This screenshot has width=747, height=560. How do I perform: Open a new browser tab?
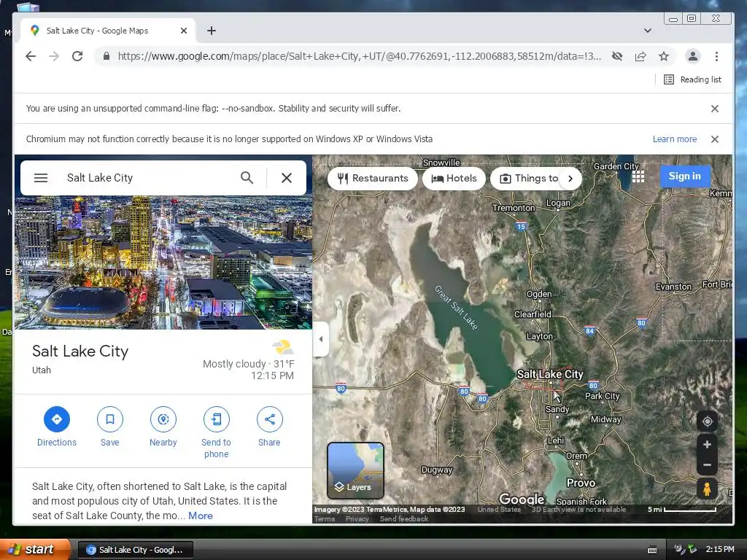click(212, 31)
